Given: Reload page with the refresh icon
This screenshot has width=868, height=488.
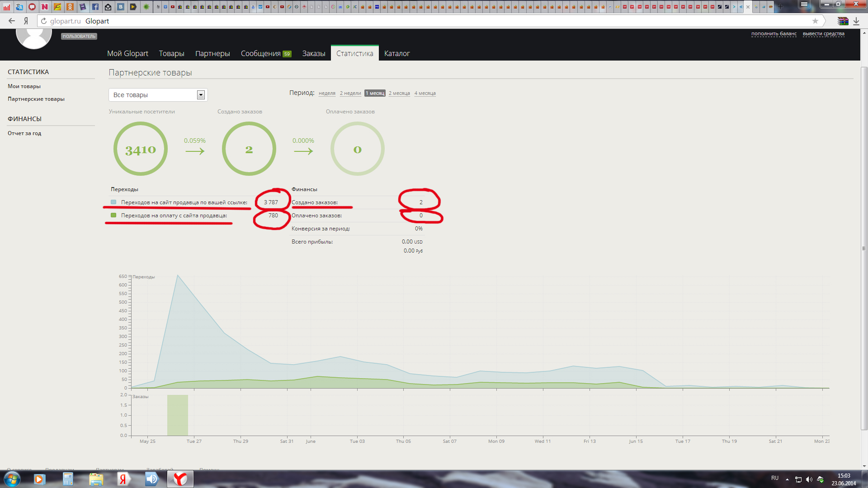Looking at the screenshot, I should (44, 21).
